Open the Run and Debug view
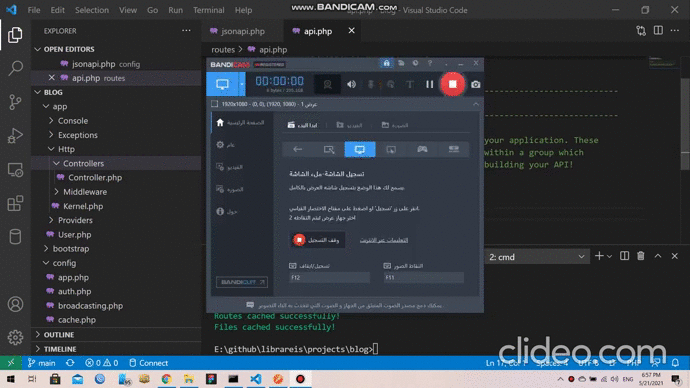 (x=15, y=136)
